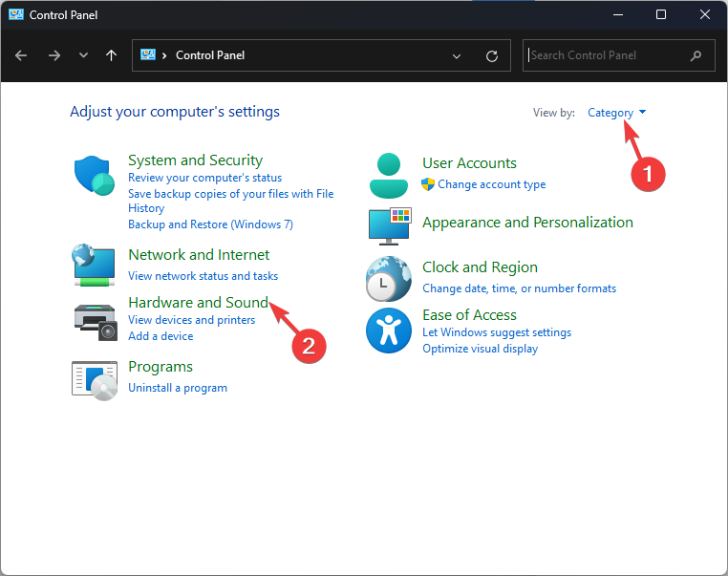Viewport: 728px width, 576px height.
Task: Open View devices and printers
Action: click(x=191, y=320)
